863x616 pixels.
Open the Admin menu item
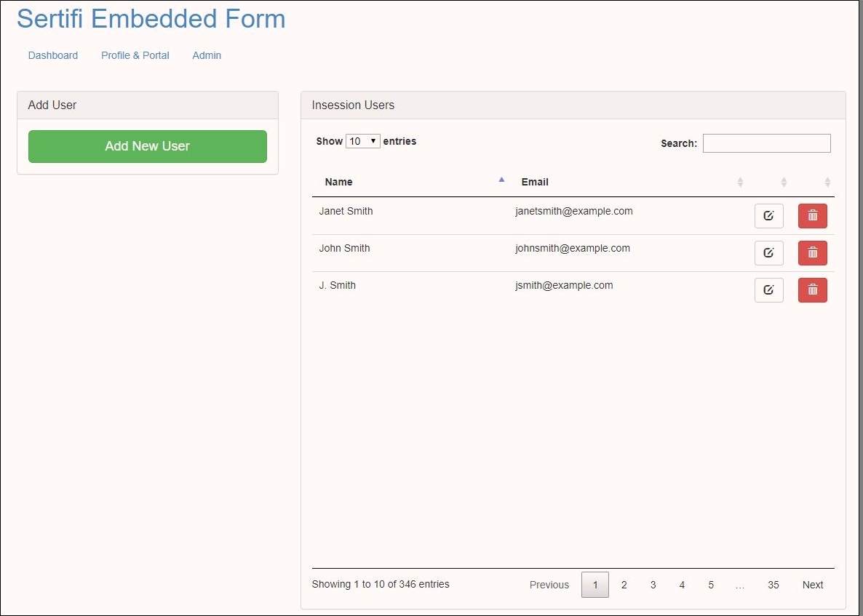(207, 55)
